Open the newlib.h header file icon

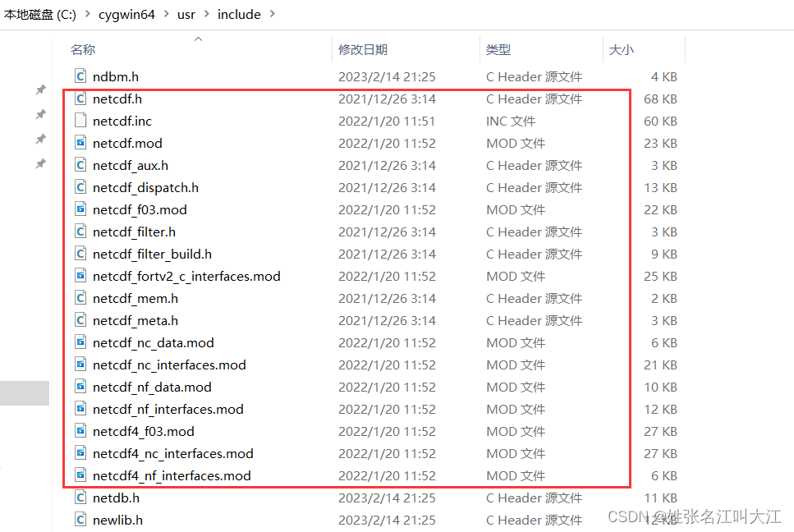[80, 520]
